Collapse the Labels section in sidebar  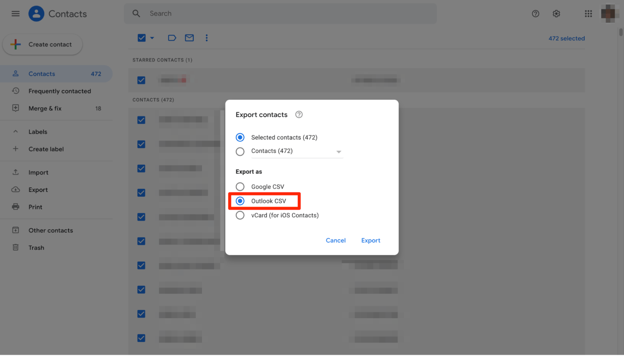pos(15,131)
